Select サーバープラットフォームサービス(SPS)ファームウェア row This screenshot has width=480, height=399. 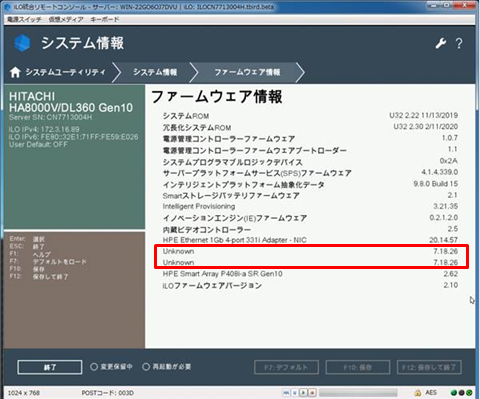click(310, 173)
